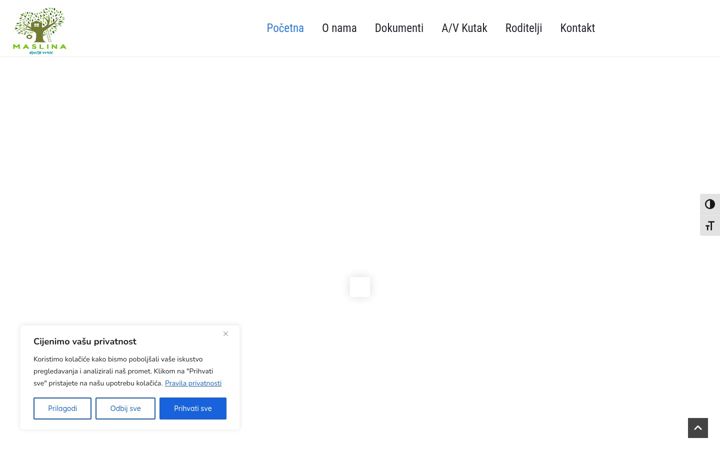This screenshot has height=450, width=720.
Task: Open the Početna menu item
Action: point(285,28)
